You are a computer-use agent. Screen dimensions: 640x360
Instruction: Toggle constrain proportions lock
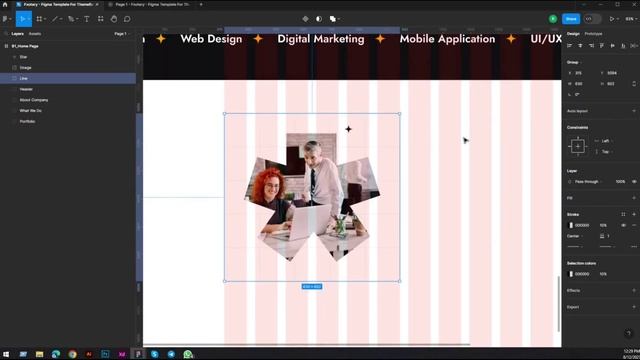pyautogui.click(x=634, y=84)
